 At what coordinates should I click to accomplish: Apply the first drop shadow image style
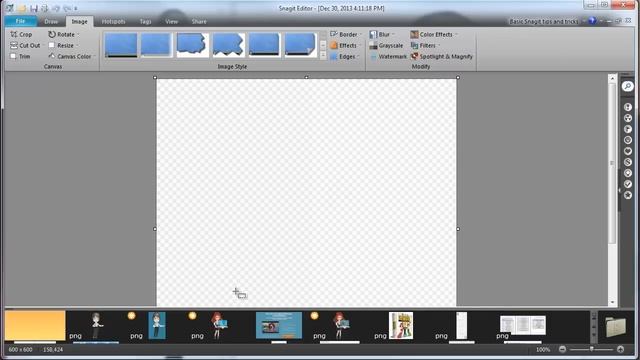pyautogui.click(x=121, y=45)
